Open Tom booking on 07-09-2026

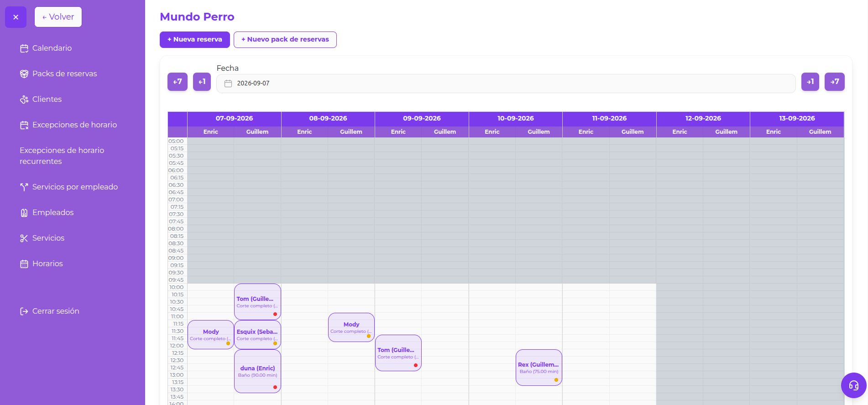pyautogui.click(x=257, y=302)
